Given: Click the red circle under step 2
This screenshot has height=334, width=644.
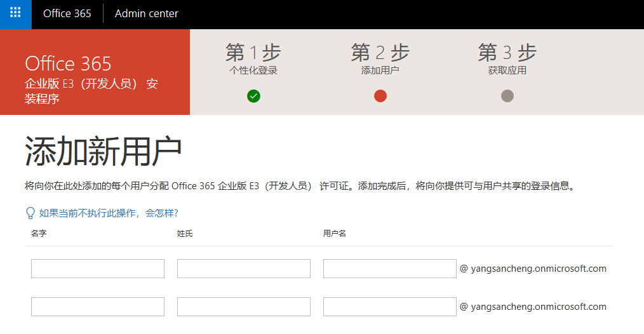Looking at the screenshot, I should click(380, 96).
